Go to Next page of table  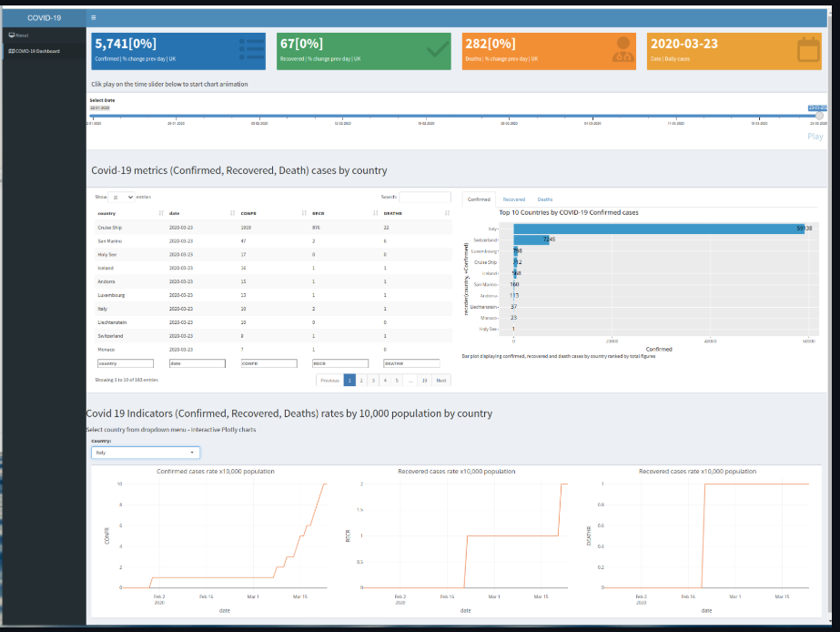pos(441,381)
